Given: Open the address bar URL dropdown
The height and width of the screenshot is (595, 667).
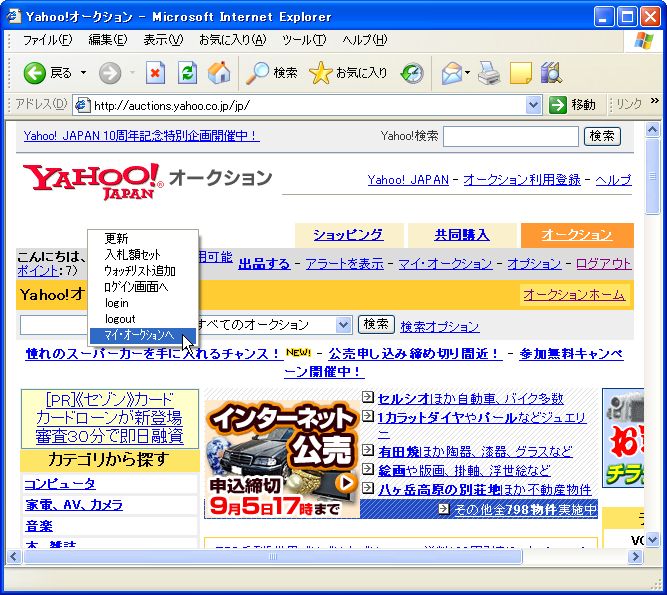Looking at the screenshot, I should coord(533,105).
